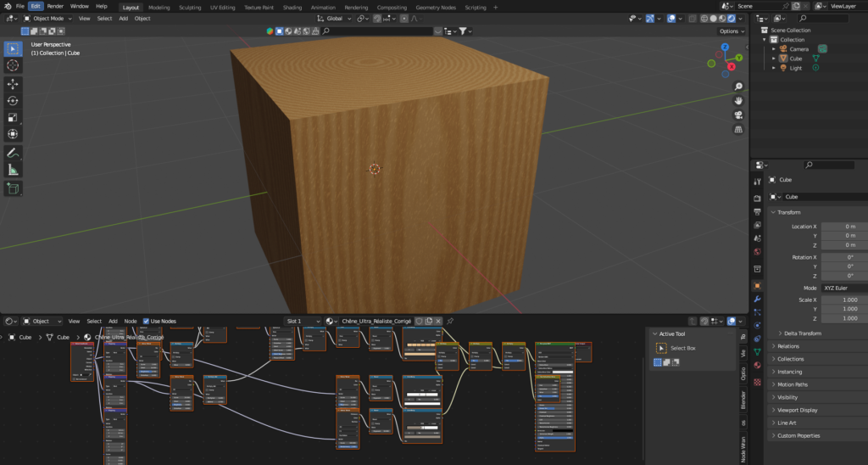Activate the Move tool
The height and width of the screenshot is (465, 868).
14,84
